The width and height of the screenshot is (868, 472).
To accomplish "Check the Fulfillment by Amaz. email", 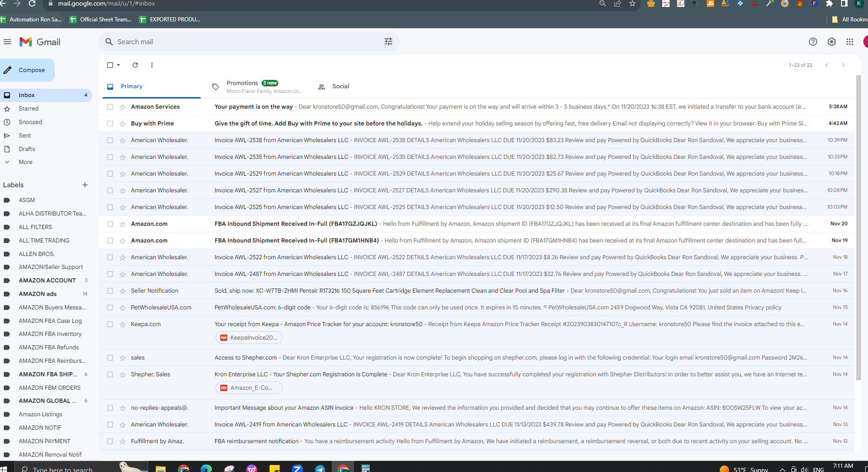I will 110,441.
